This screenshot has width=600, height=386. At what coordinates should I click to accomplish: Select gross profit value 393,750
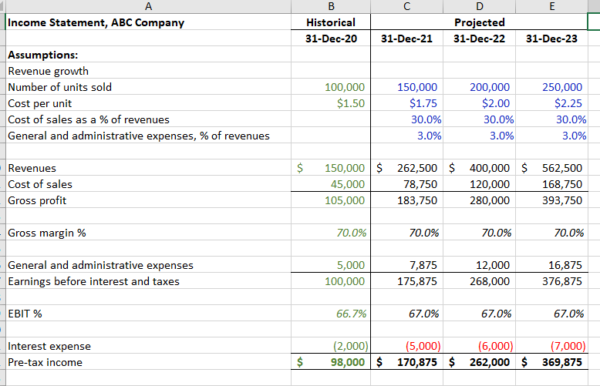[x=551, y=200]
